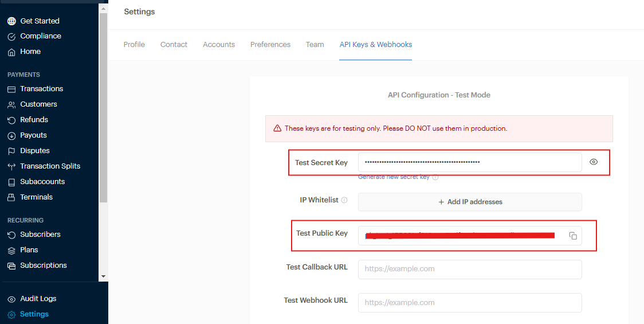Copy the Test Public Key
This screenshot has height=324, width=644.
pyautogui.click(x=573, y=236)
